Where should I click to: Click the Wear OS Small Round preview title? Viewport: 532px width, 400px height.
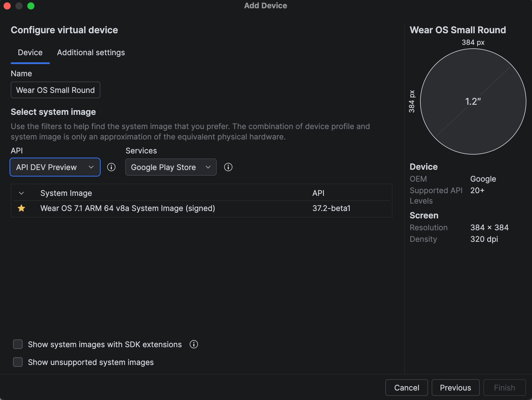tap(457, 30)
